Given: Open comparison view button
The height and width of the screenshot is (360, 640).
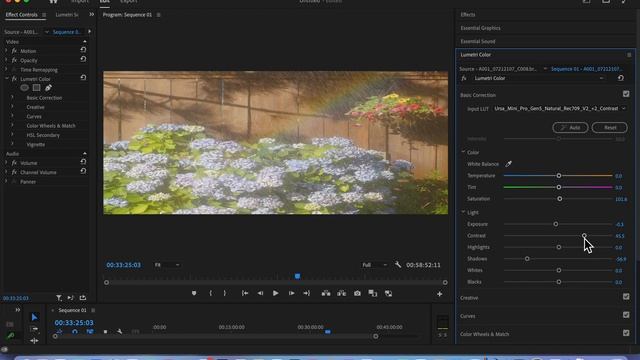Looking at the screenshot, I should coord(373,293).
